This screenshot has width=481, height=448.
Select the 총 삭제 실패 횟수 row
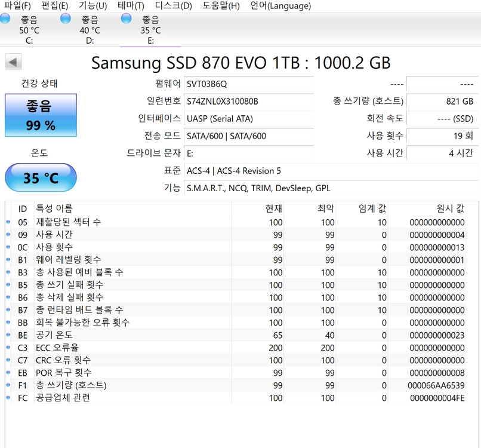pyautogui.click(x=236, y=297)
